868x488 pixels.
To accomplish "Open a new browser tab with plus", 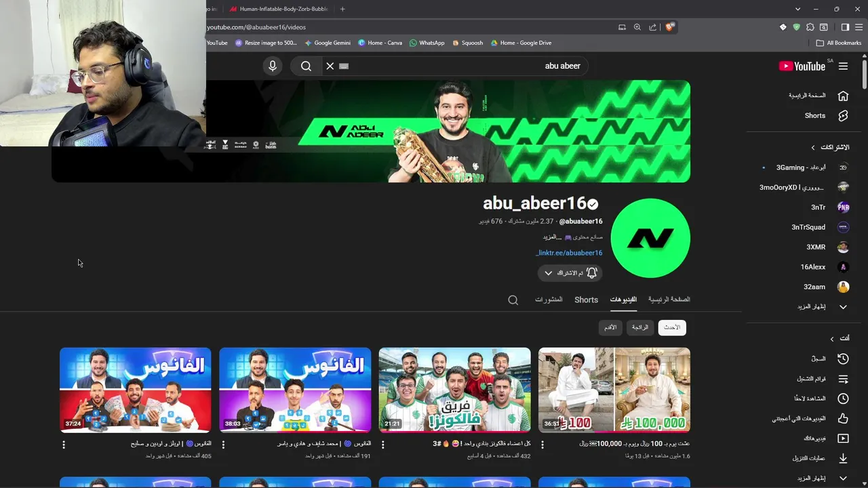I will [342, 9].
